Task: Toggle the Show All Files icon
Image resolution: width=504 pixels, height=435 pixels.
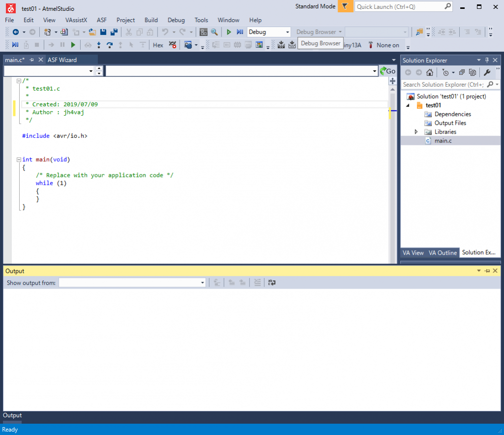Action: coord(472,72)
